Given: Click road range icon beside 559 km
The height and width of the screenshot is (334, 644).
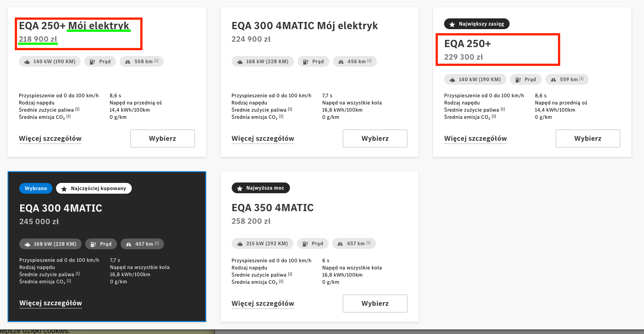Looking at the screenshot, I should pos(553,79).
